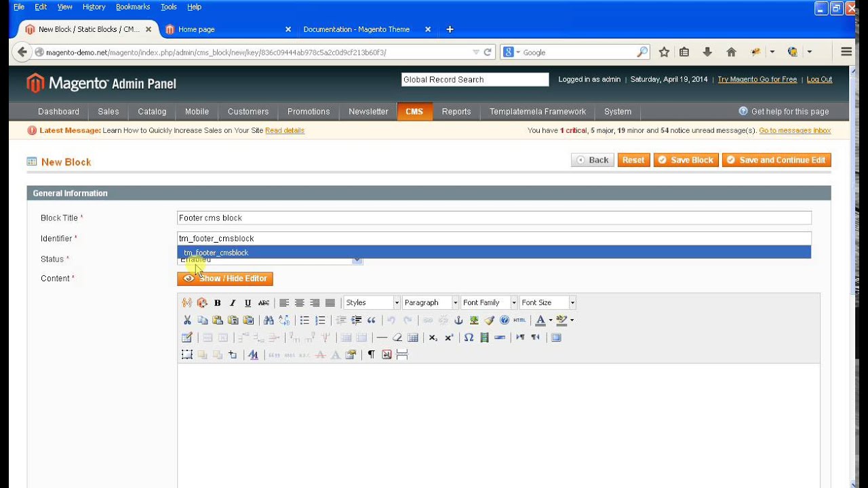
Task: Toggle visual control characters pilcrow icon
Action: [371, 354]
